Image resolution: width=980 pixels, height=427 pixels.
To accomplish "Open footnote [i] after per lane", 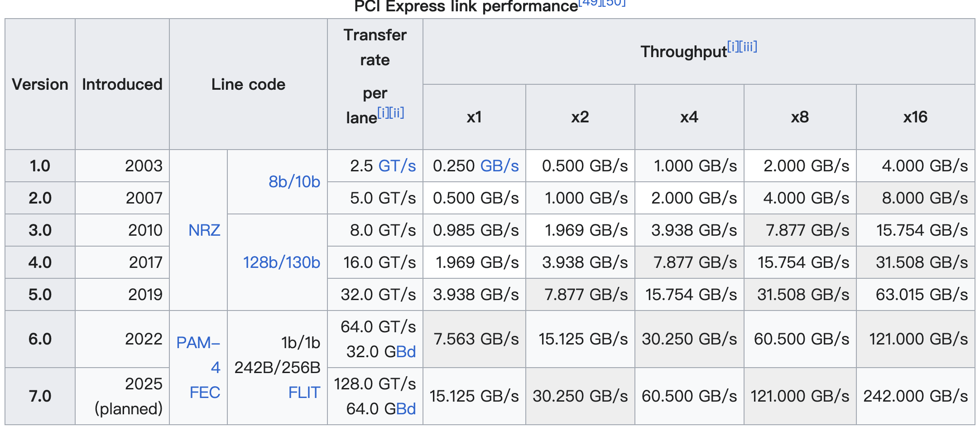I will click(x=383, y=112).
